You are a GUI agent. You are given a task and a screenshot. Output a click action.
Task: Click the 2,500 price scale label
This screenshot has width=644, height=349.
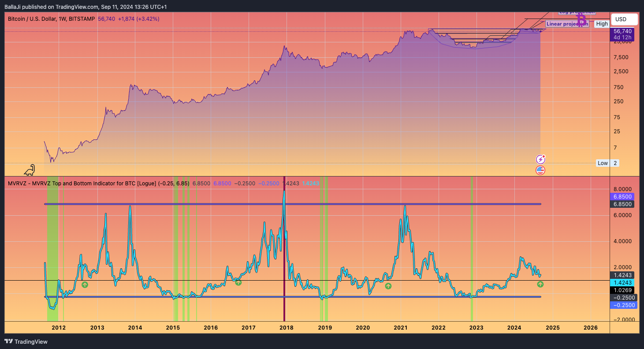point(621,71)
